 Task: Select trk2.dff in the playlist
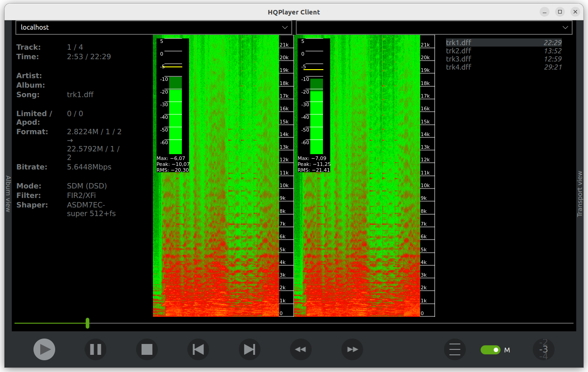(459, 51)
